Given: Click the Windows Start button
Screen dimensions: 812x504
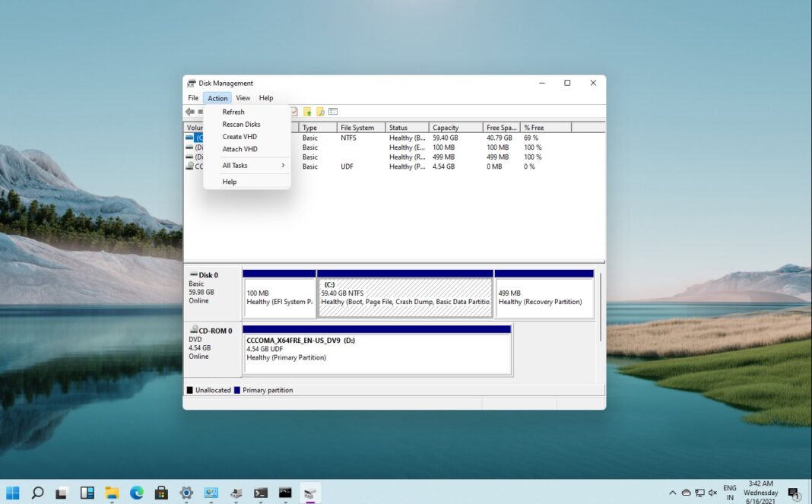Looking at the screenshot, I should [x=12, y=493].
